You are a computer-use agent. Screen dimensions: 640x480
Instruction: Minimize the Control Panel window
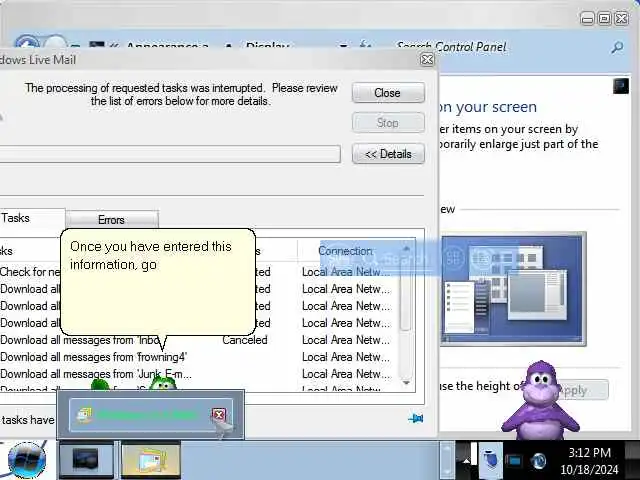point(587,18)
